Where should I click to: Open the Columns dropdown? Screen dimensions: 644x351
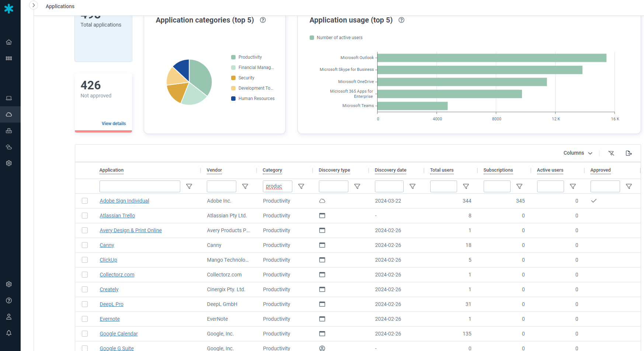578,153
